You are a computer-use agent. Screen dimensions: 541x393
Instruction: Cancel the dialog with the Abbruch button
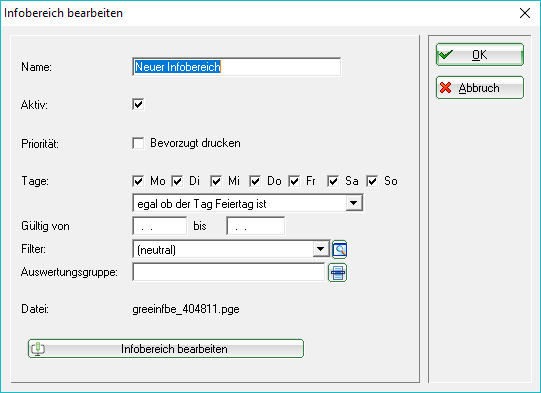480,88
